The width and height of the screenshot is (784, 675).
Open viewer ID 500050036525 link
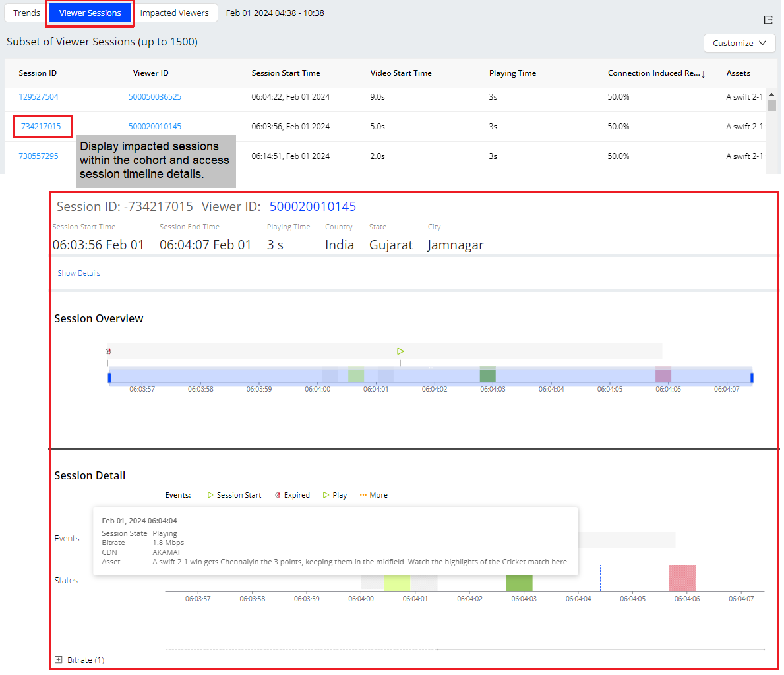pyautogui.click(x=154, y=97)
